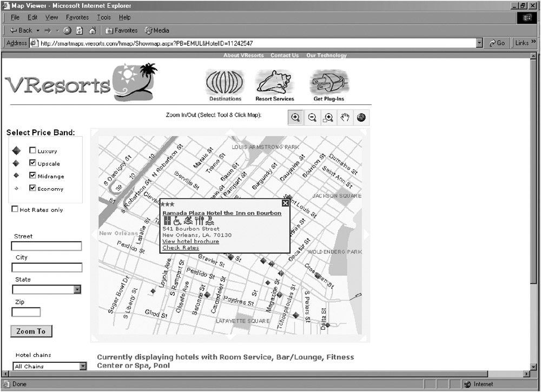Select the Zoom In map tool
Screen dimensions: 541x392
click(x=296, y=117)
